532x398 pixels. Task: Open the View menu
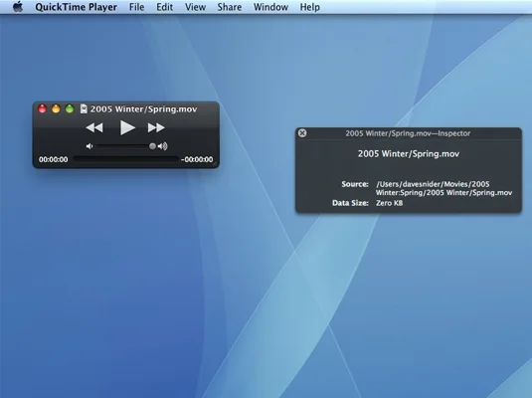196,7
